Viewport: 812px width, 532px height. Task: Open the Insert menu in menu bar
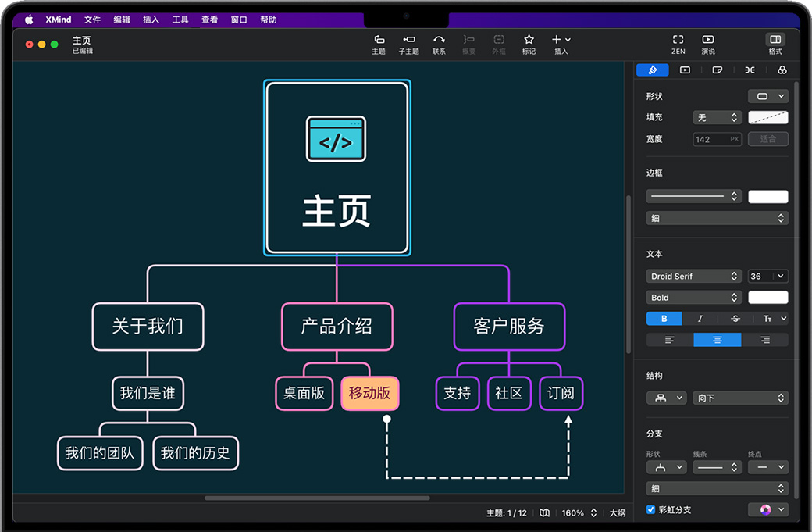pos(151,20)
